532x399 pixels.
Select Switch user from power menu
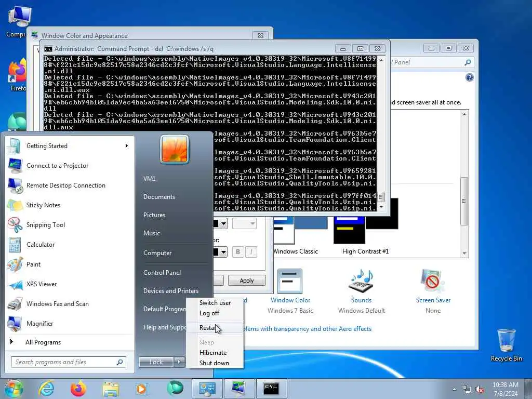[215, 303]
